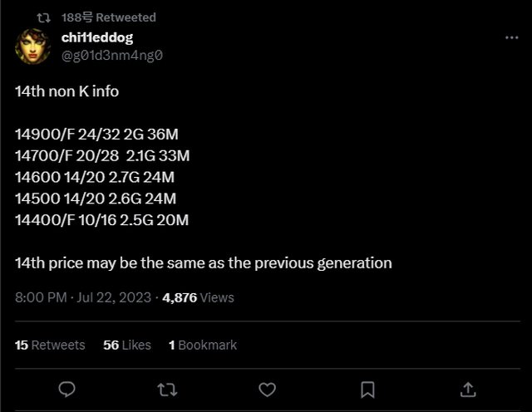The image size is (532, 412).
Task: Open the @g01d3nm4ng0 handle link
Action: click(x=111, y=56)
